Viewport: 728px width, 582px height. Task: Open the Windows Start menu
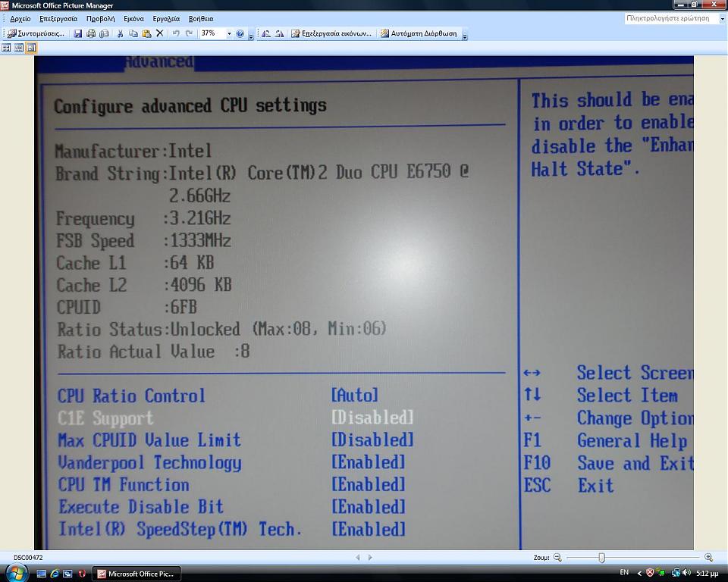click(x=17, y=573)
